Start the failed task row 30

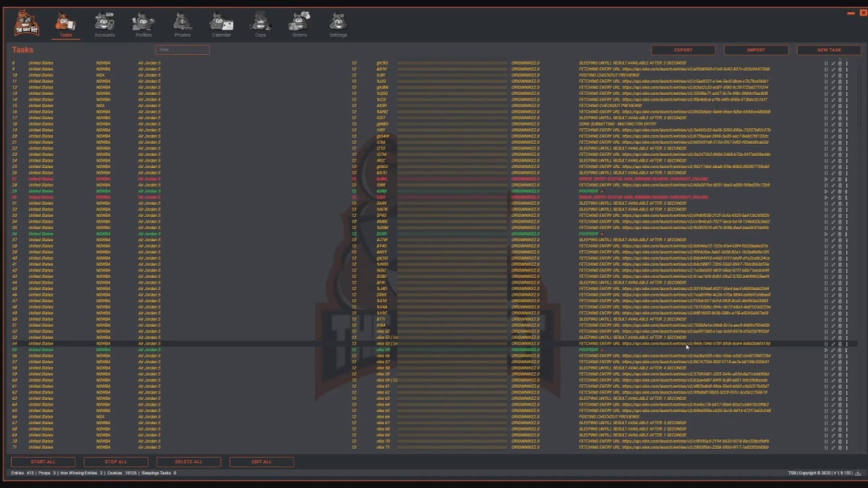coord(826,197)
